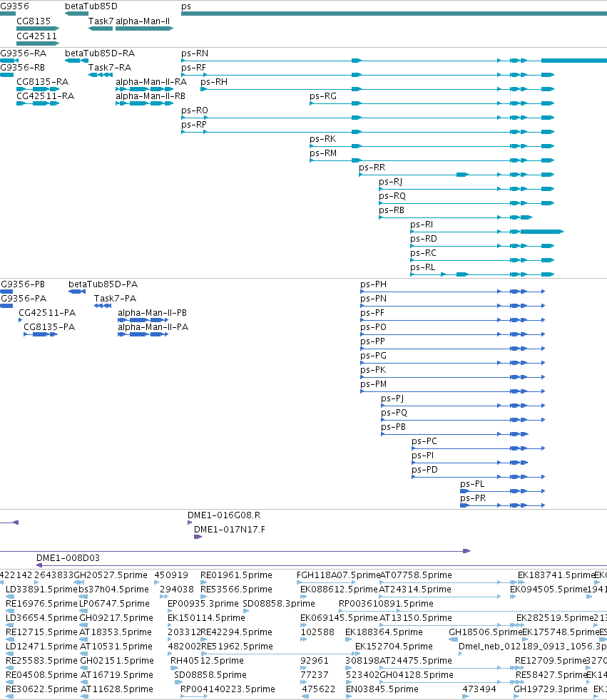The width and height of the screenshot is (607, 700).
Task: Select the Dmel_neb_012189_0913_1056.3p EST label
Action: pyautogui.click(x=532, y=647)
